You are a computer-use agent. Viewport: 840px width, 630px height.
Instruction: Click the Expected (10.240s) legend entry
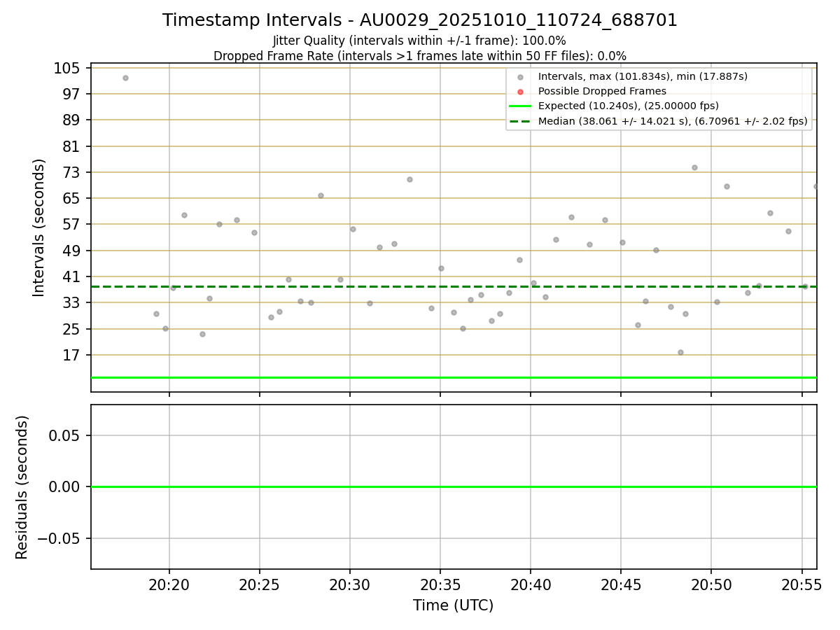pyautogui.click(x=629, y=106)
